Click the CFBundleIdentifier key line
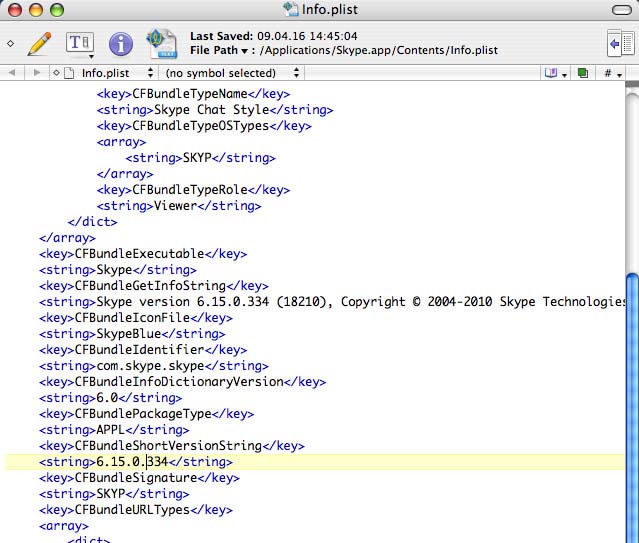This screenshot has width=639, height=543. 143,350
